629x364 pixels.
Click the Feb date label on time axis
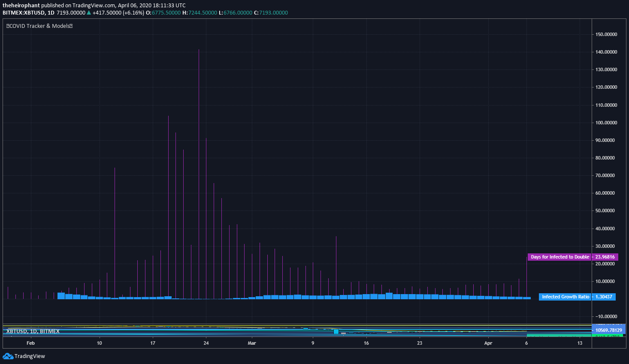(x=30, y=343)
